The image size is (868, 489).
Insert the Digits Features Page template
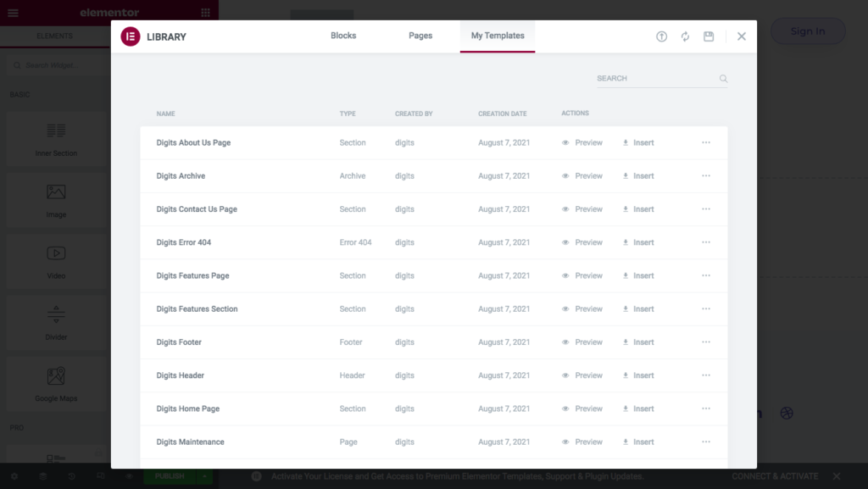point(638,275)
